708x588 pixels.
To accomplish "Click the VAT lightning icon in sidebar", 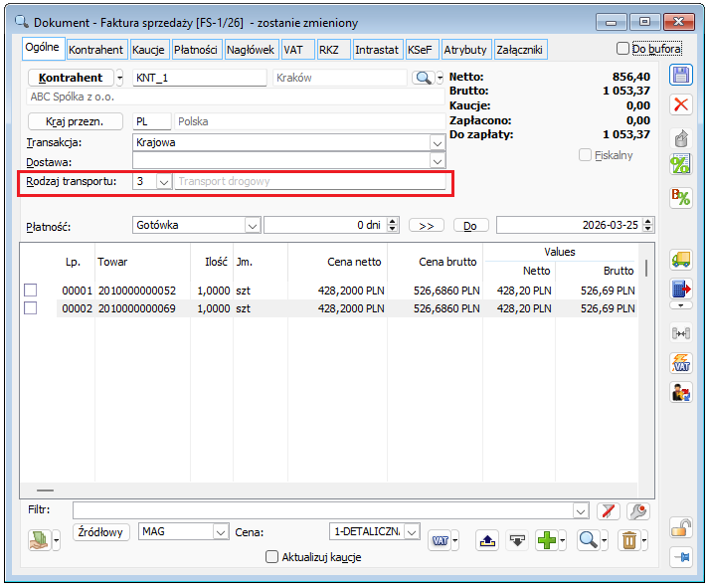I will tap(681, 363).
